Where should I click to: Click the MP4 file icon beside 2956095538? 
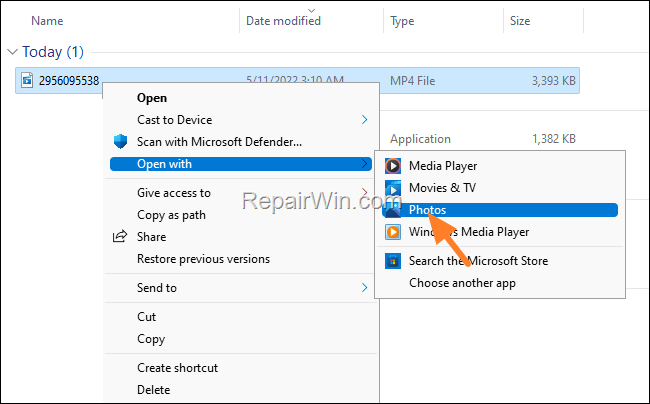coord(27,80)
